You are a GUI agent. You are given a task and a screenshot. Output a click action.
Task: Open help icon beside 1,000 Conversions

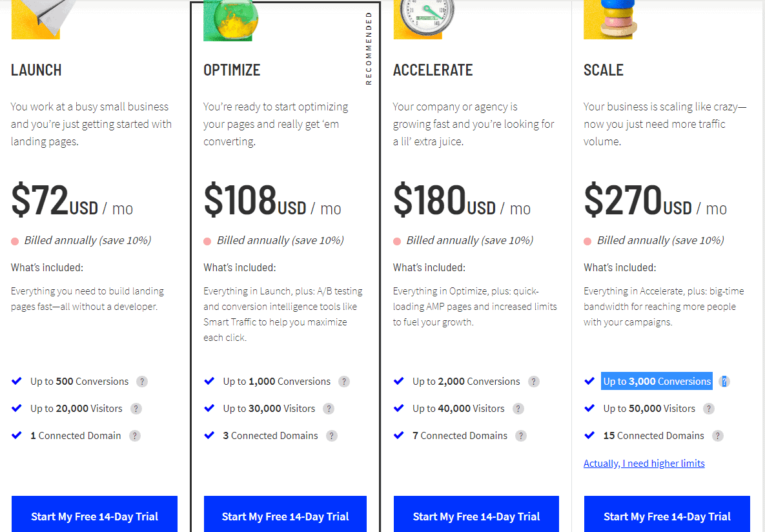pos(344,382)
